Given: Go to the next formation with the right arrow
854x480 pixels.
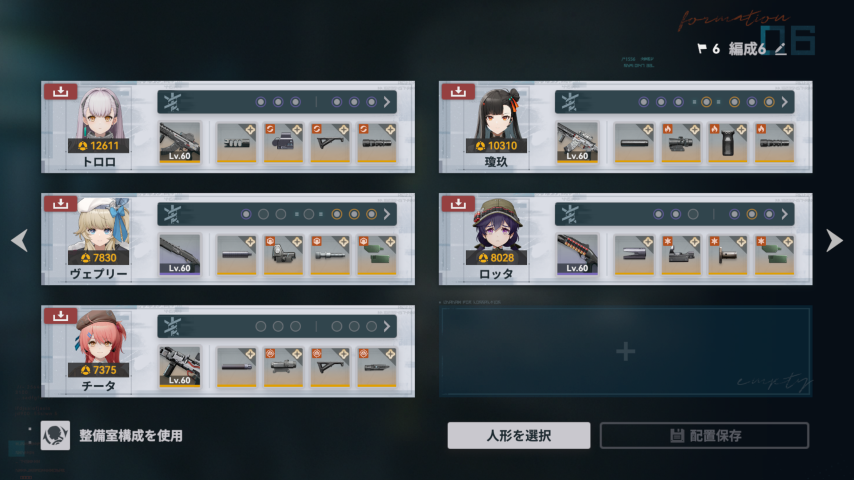Looking at the screenshot, I should (x=834, y=240).
